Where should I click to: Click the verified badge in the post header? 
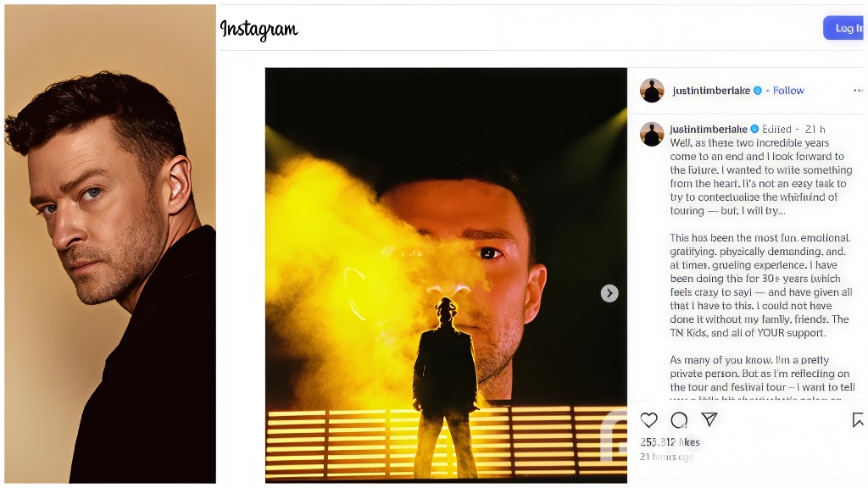tap(758, 91)
